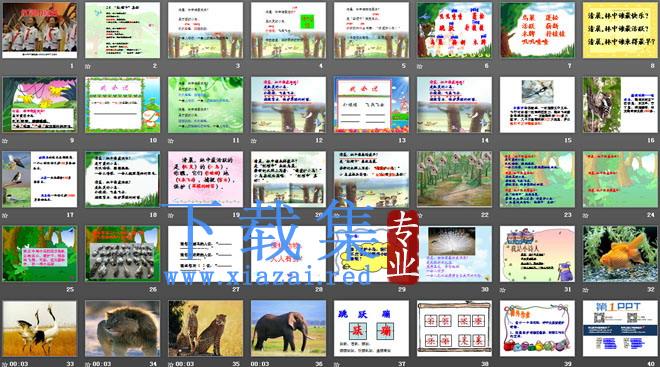The width and height of the screenshot is (660, 367).
Task: Click the animation star under slide 31
Action: point(503,290)
